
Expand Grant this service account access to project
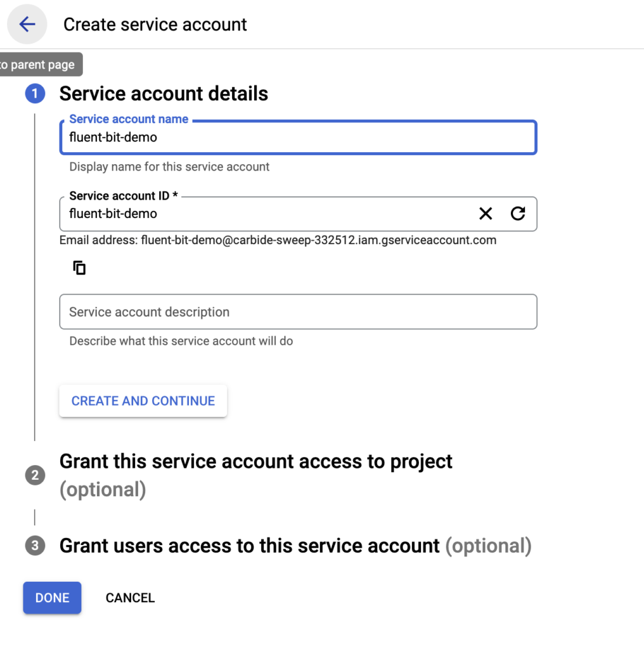point(255,461)
